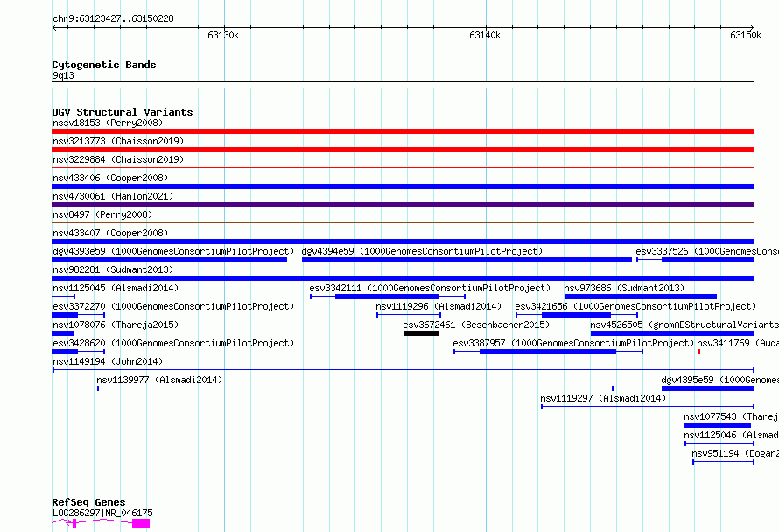779x532 pixels.
Task: Click the black esv3672461 Besenbacher2015 bar
Action: coord(421,333)
